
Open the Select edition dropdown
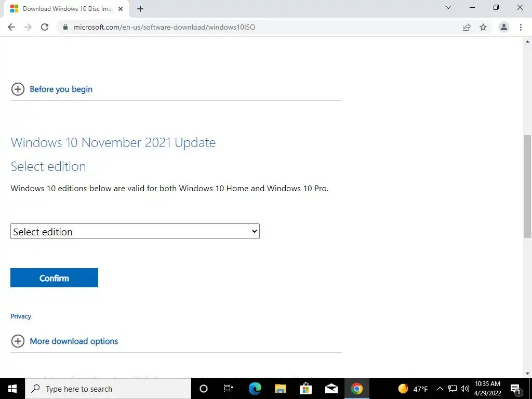point(135,231)
